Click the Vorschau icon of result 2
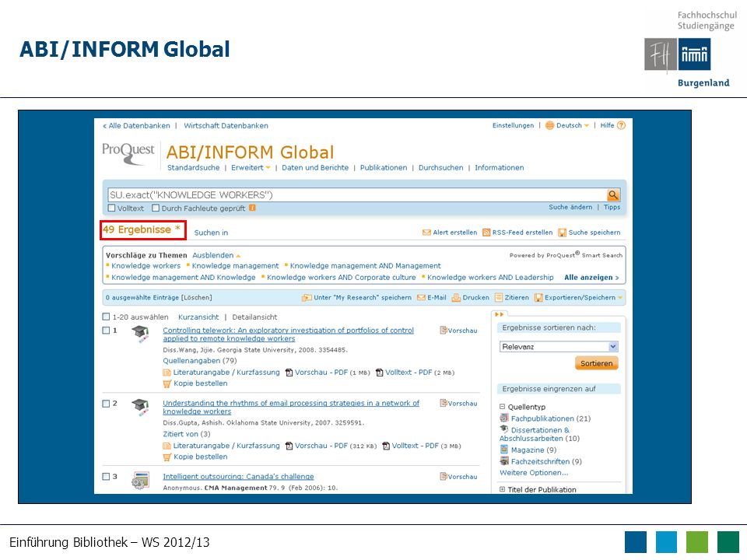The width and height of the screenshot is (747, 560). click(443, 404)
